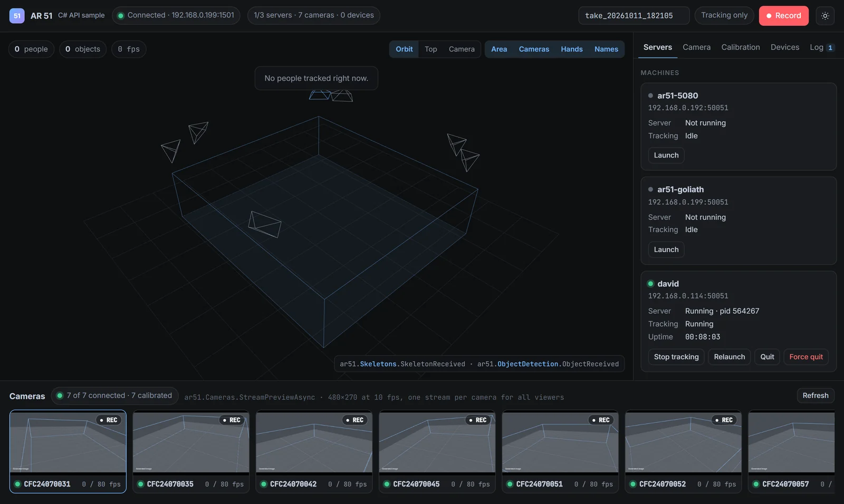Launch the ar51-goliath server
The width and height of the screenshot is (844, 504).
[x=666, y=250]
